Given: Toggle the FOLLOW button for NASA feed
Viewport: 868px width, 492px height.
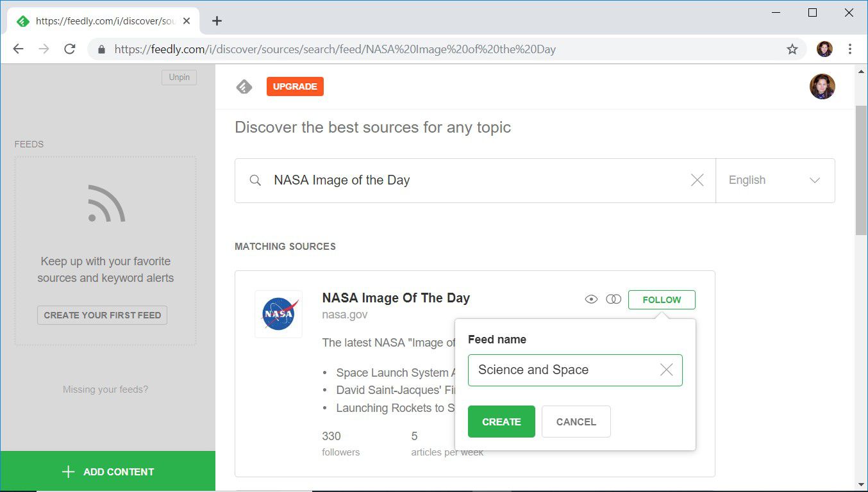Looking at the screenshot, I should click(662, 299).
